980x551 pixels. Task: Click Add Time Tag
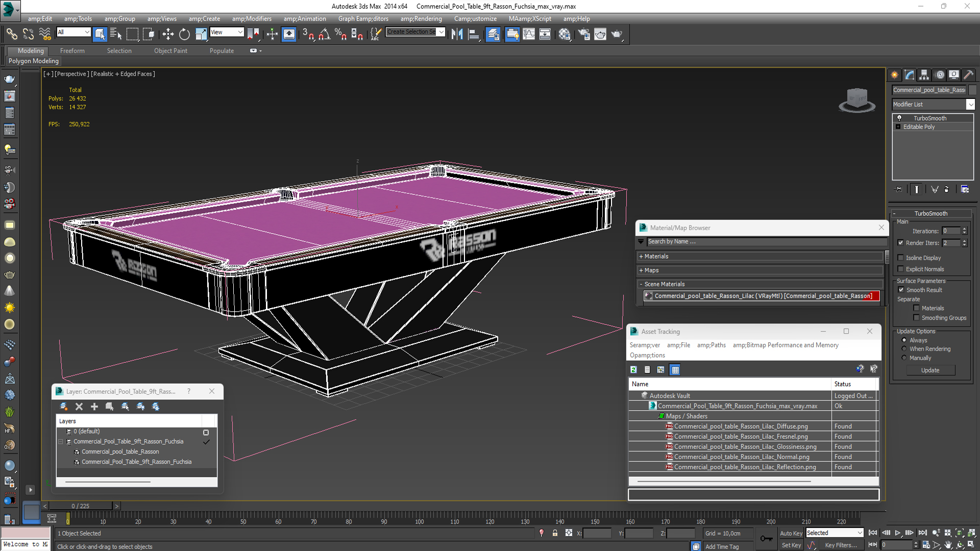[722, 546]
